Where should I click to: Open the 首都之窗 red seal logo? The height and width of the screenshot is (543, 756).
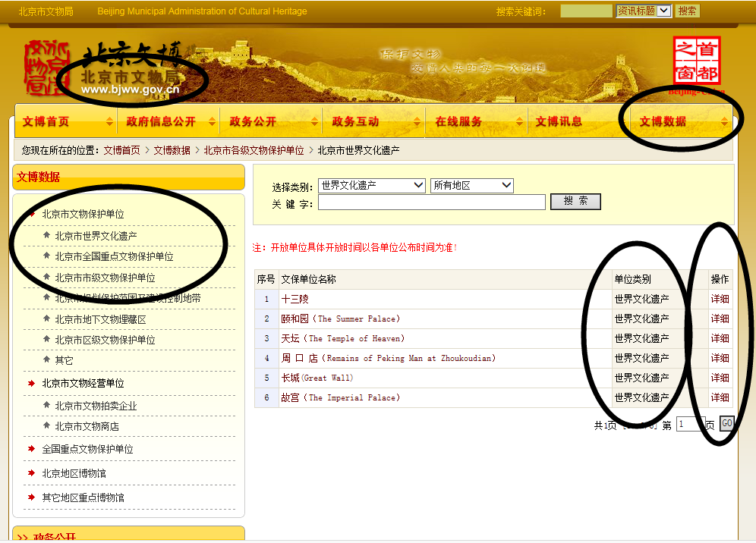(696, 61)
